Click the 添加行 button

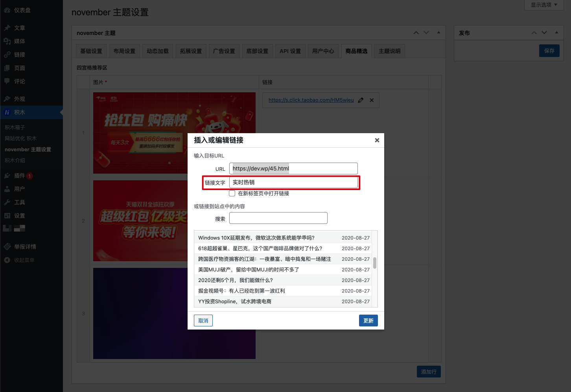(x=429, y=372)
